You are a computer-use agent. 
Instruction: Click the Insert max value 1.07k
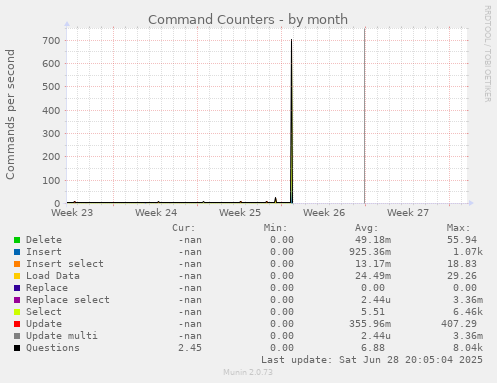pos(468,252)
